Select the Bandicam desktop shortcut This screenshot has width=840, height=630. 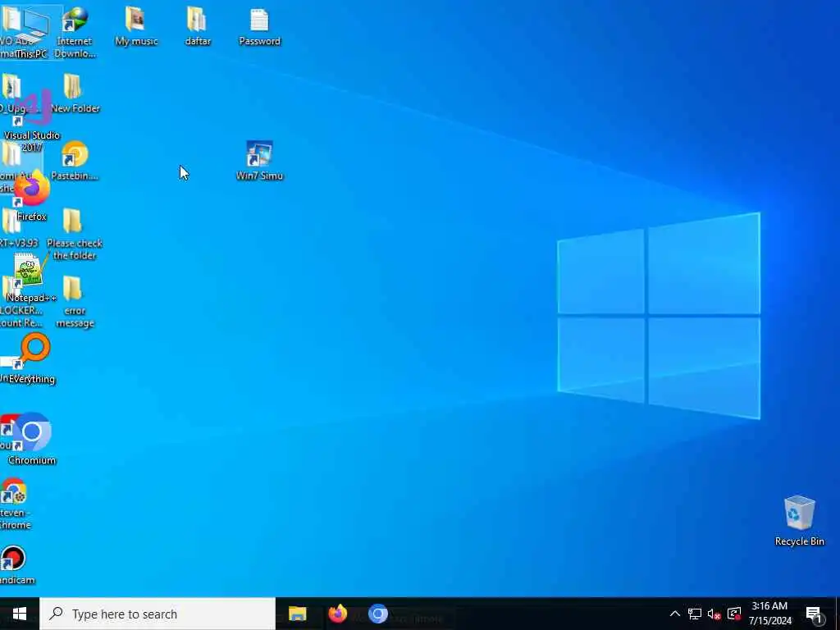15,565
